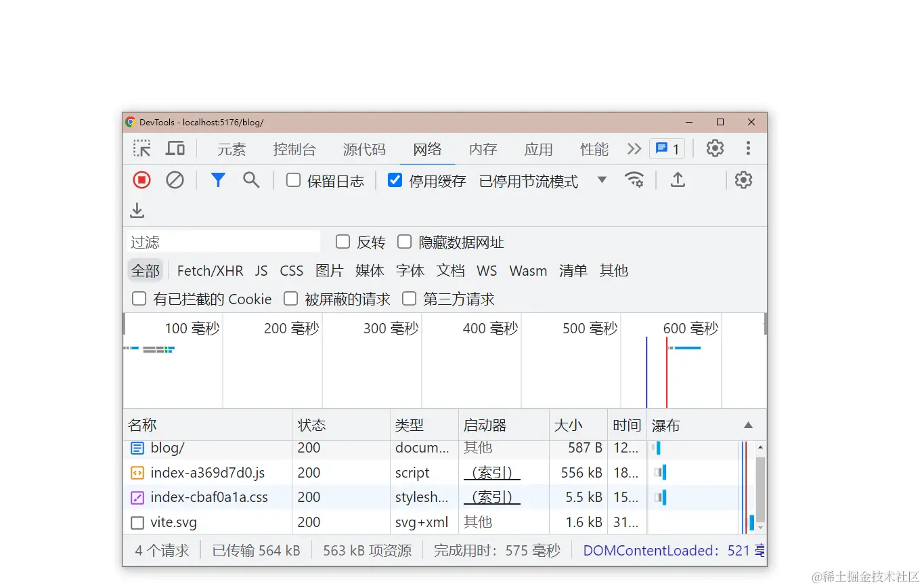Tick the 有已拦截的 Cookie checkbox
The height and width of the screenshot is (588, 924).
point(139,299)
